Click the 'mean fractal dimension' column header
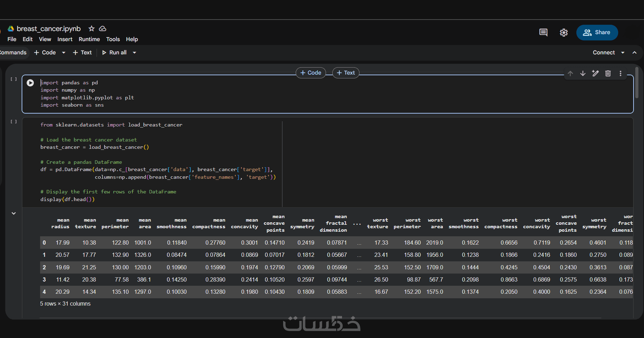The image size is (644, 338). (333, 223)
